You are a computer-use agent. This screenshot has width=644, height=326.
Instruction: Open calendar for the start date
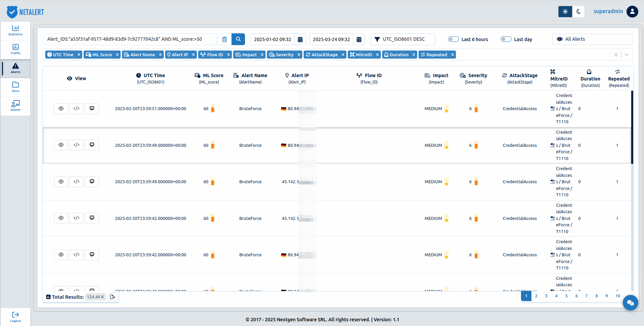pos(300,39)
